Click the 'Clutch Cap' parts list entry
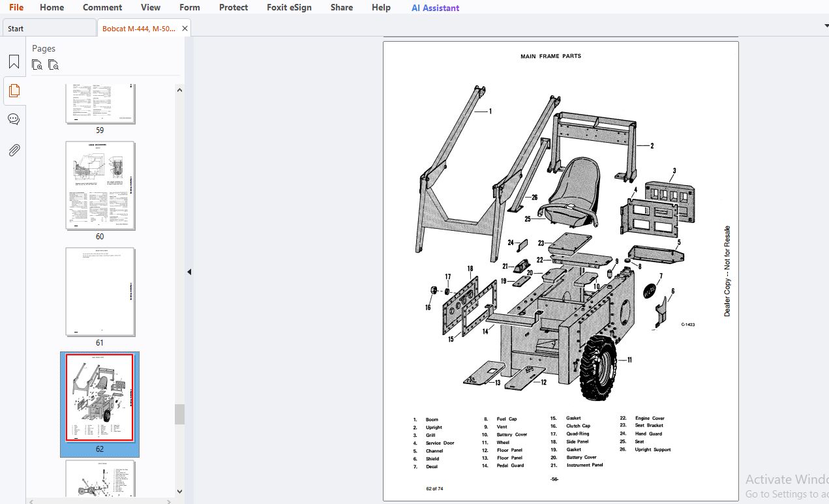This screenshot has width=829, height=504. click(578, 426)
